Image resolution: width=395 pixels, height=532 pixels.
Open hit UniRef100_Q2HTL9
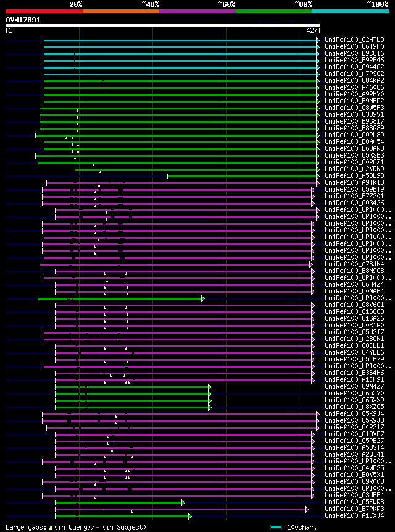(x=354, y=40)
